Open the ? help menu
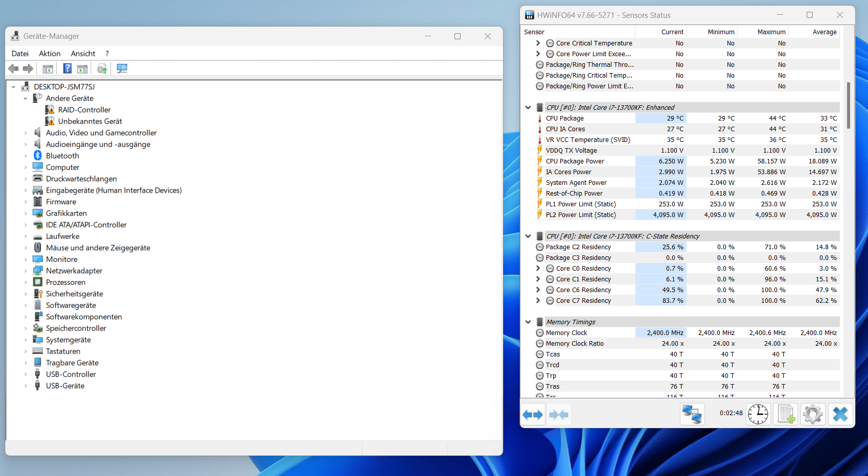The height and width of the screenshot is (476, 868). [107, 54]
